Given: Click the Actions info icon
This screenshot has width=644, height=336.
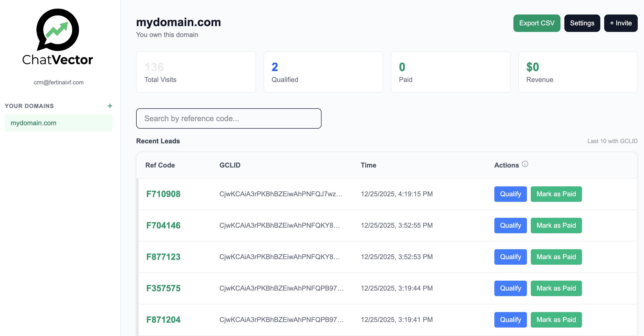Looking at the screenshot, I should click(x=525, y=164).
